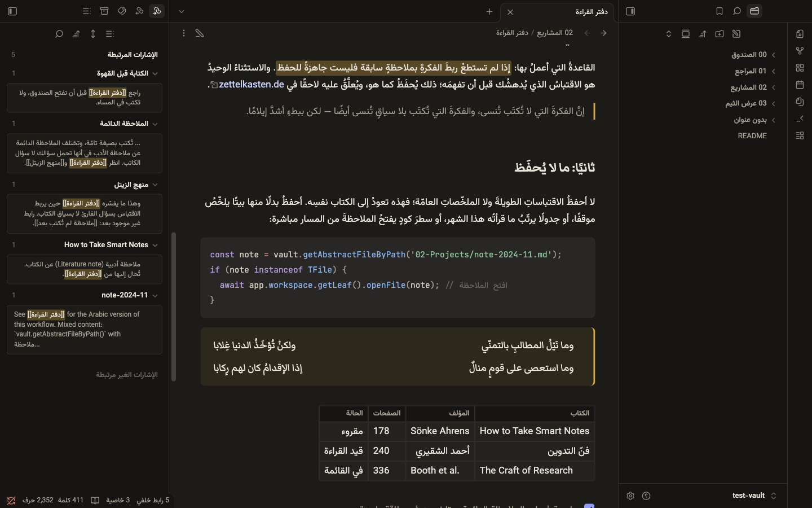Change file explorer sort order
Image resolution: width=812 pixels, height=508 pixels.
coord(703,34)
